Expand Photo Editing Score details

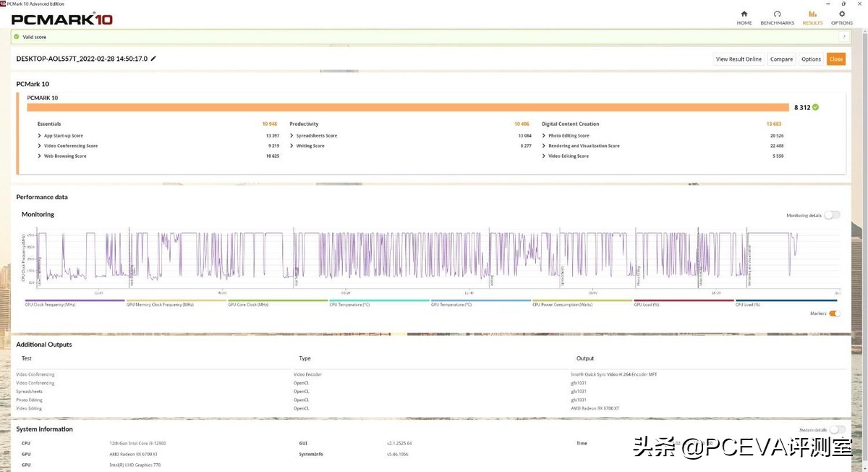[544, 135]
